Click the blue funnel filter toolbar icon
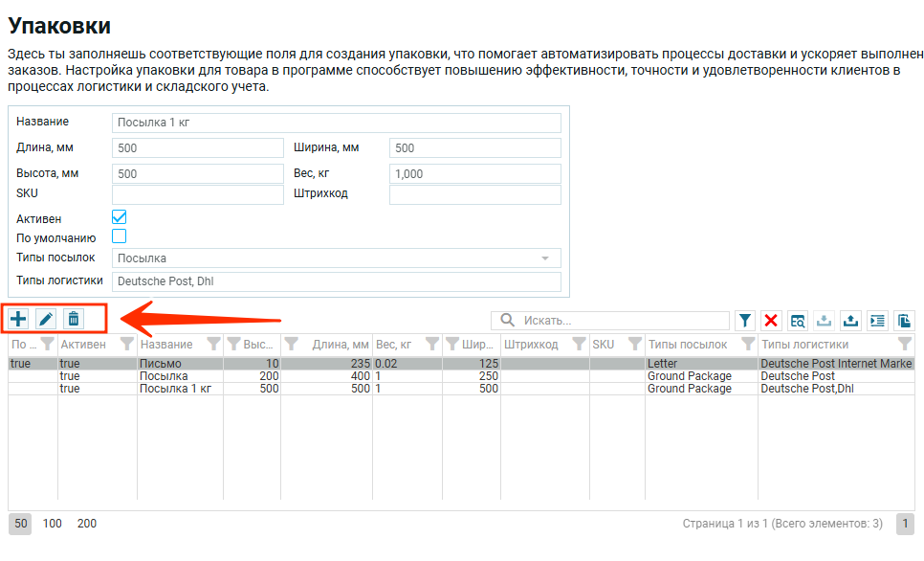This screenshot has height=561, width=924. click(x=745, y=321)
